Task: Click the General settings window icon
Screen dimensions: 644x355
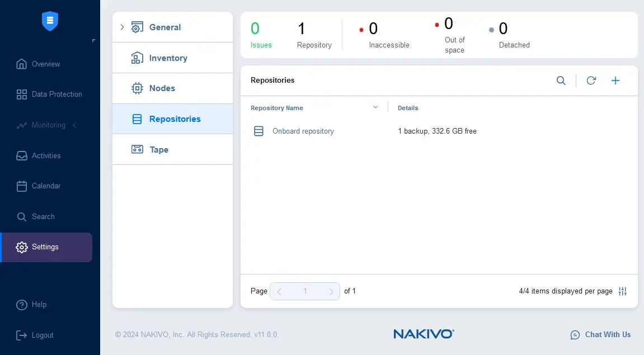Action: (x=137, y=27)
